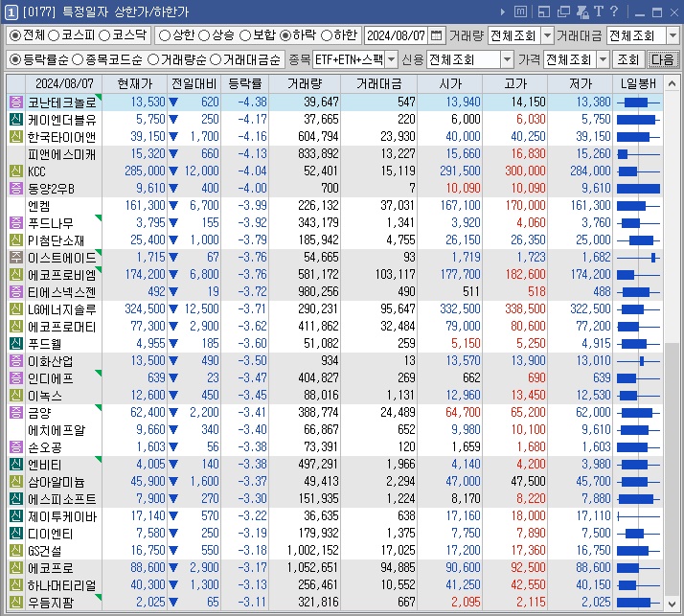684x616 pixels.
Task: Click the 신 badge beside LG에너지솔루
Action: (16, 308)
